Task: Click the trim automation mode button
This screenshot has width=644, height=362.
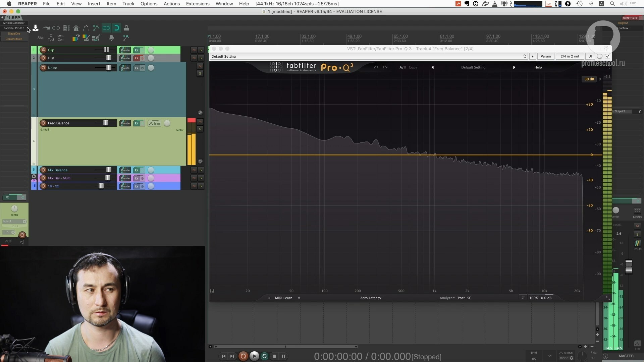Action: pyautogui.click(x=155, y=123)
